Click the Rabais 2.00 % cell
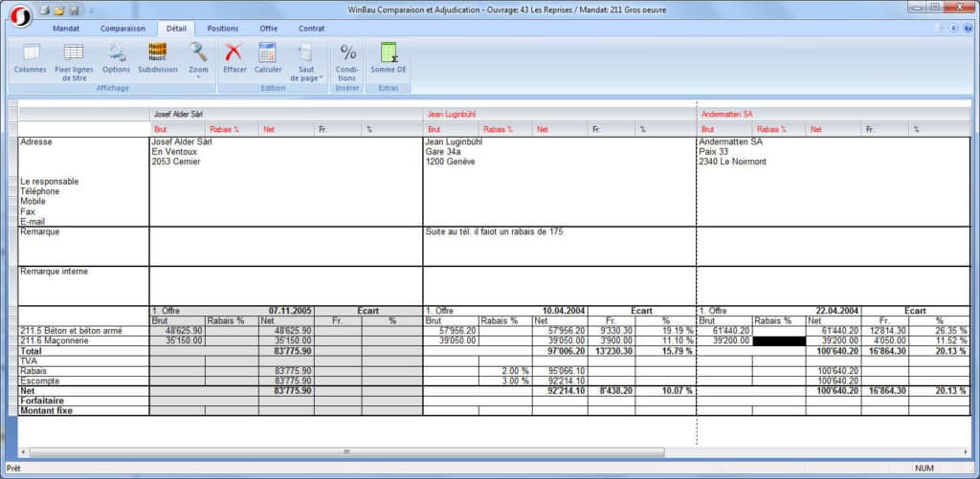980x479 pixels. coord(505,371)
